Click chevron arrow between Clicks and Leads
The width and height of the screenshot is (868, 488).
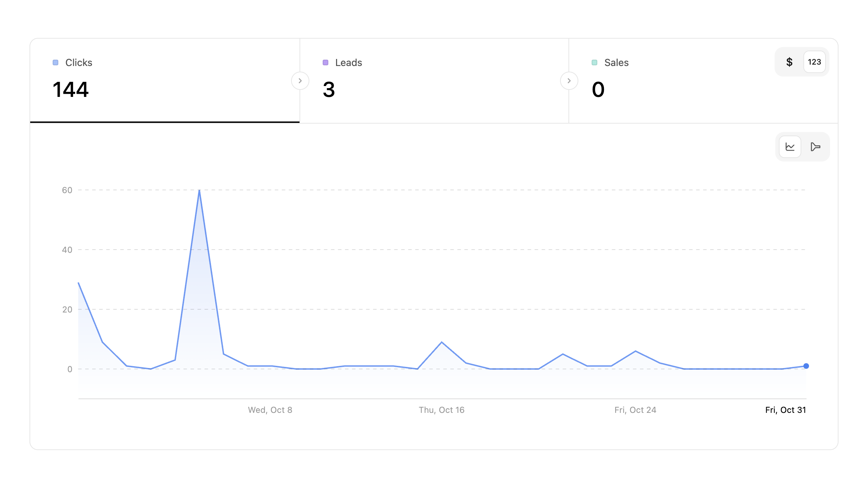[x=300, y=81]
